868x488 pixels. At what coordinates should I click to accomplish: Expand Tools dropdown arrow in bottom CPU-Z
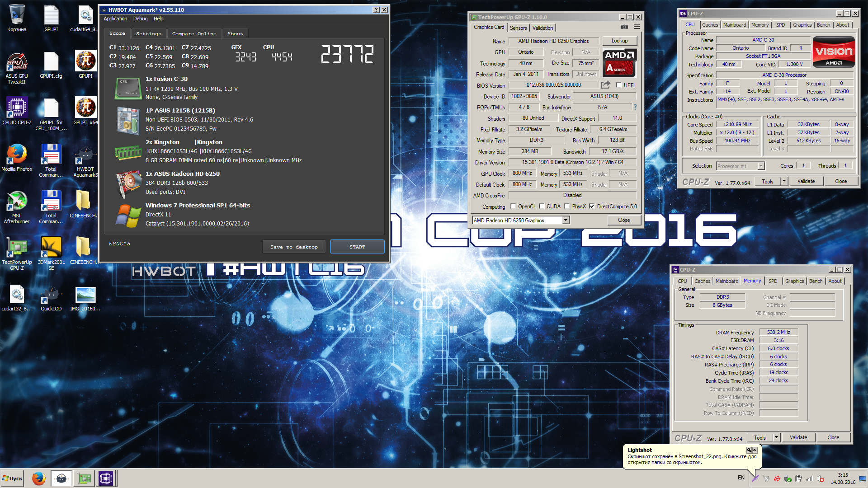[776, 437]
